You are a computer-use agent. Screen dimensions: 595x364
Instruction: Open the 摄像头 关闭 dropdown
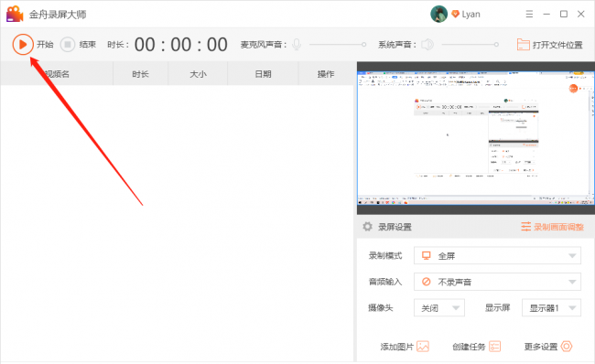439,308
